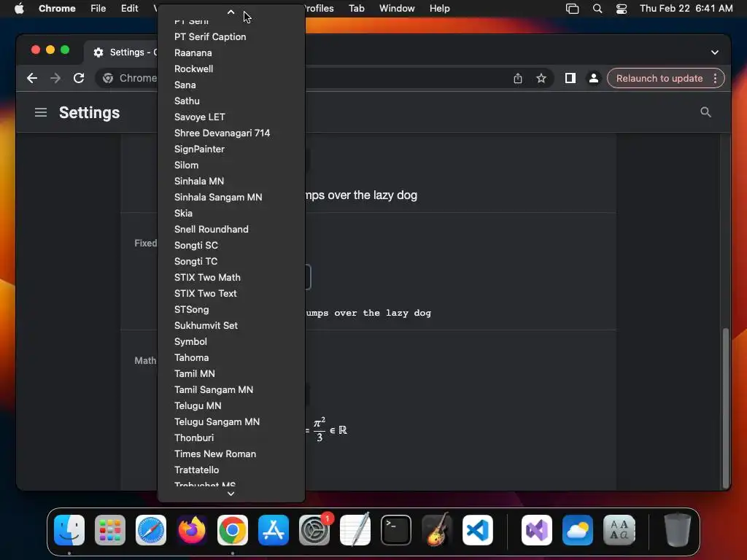Select Songti SC font
747x560 pixels.
click(231, 245)
